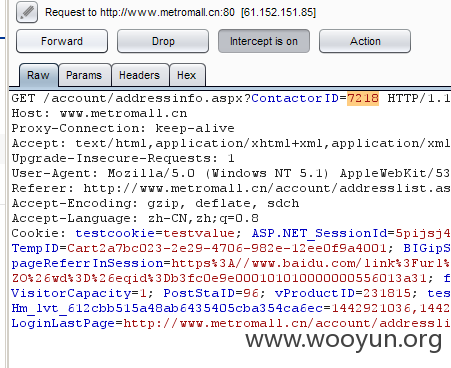
Task: Open the Action menu button
Action: [x=365, y=41]
